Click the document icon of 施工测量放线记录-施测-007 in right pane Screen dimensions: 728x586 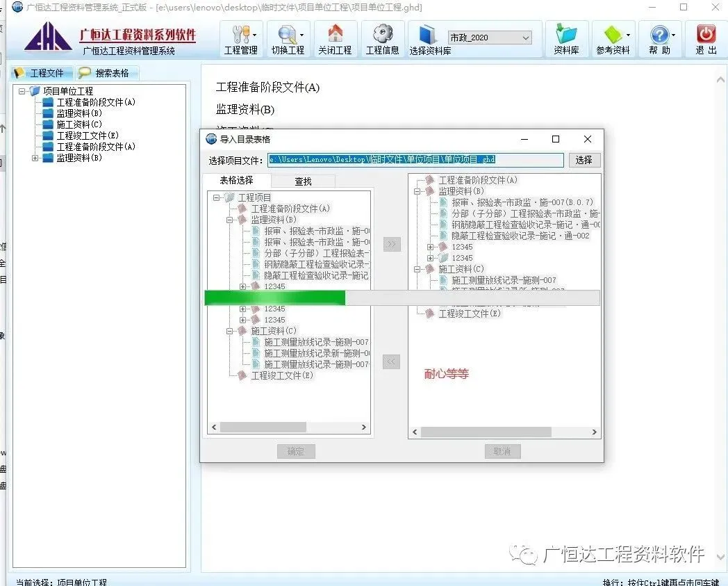click(443, 280)
